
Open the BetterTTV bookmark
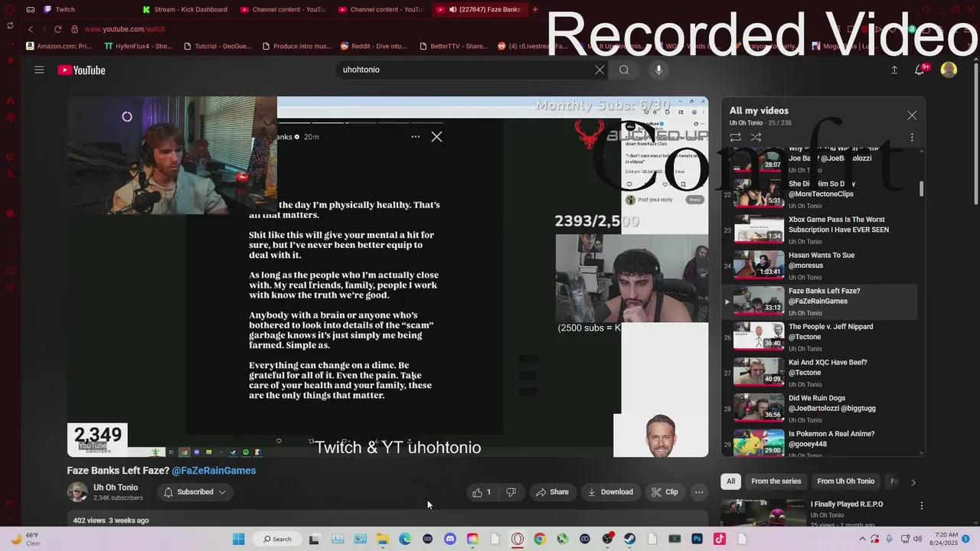pyautogui.click(x=453, y=46)
